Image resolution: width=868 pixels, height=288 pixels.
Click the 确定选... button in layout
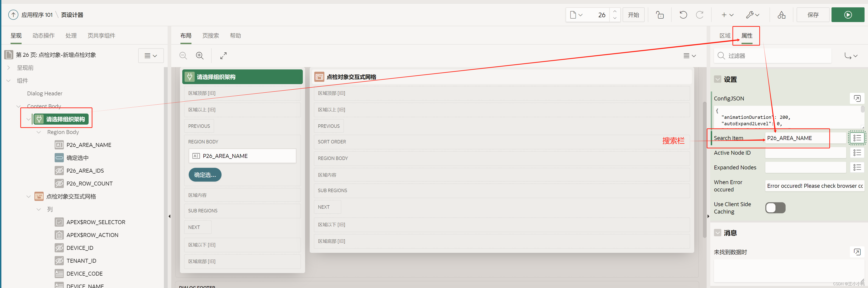(205, 175)
